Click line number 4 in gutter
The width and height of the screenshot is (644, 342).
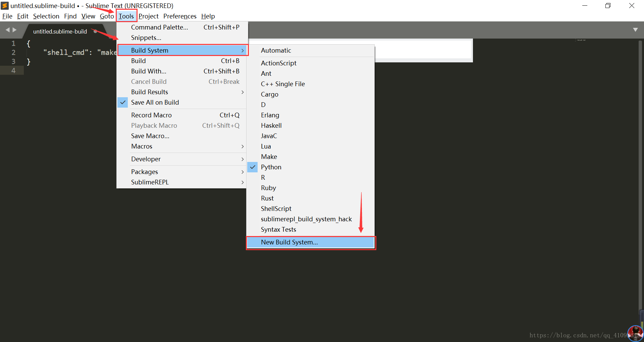[x=13, y=70]
